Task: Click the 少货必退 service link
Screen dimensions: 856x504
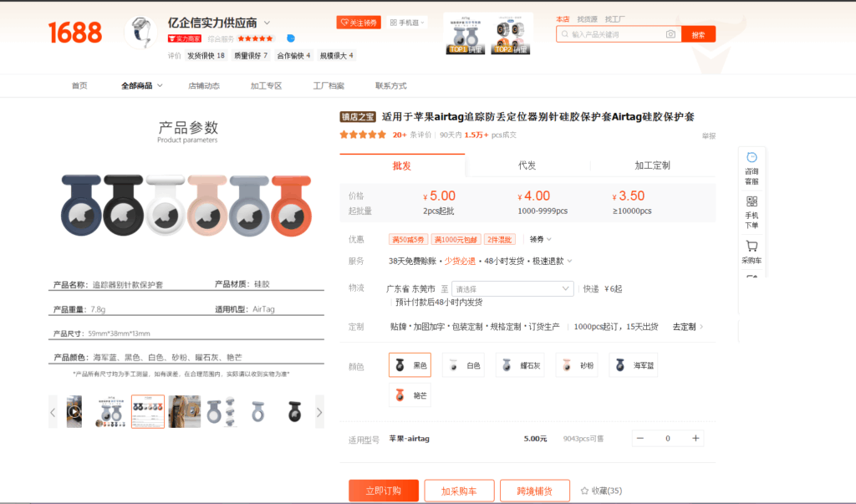Action: click(460, 261)
